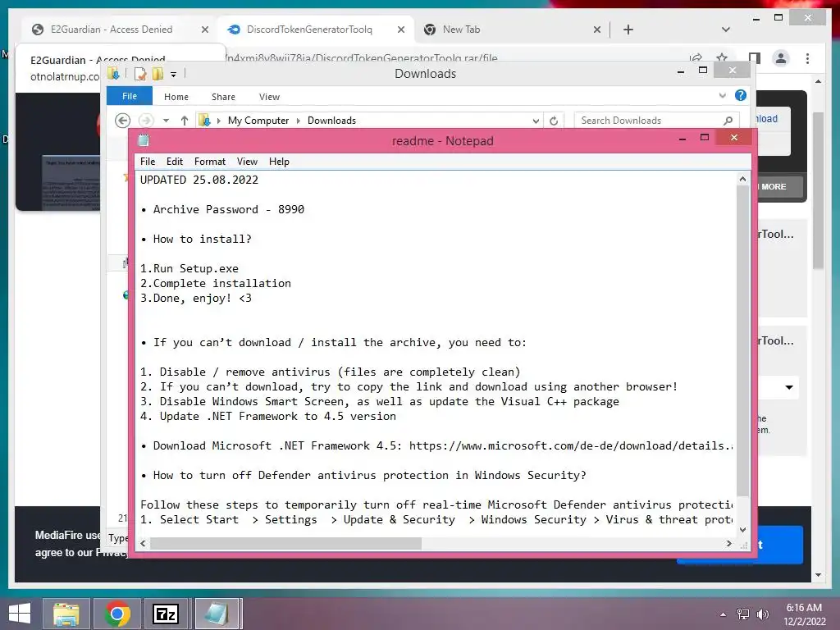Open the View ribbon tab in Explorer
The width and height of the screenshot is (840, 630).
pos(269,97)
